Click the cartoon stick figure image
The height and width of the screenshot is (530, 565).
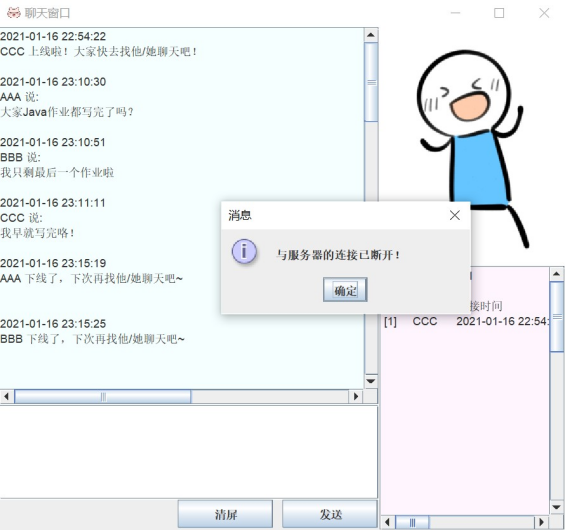(472, 148)
